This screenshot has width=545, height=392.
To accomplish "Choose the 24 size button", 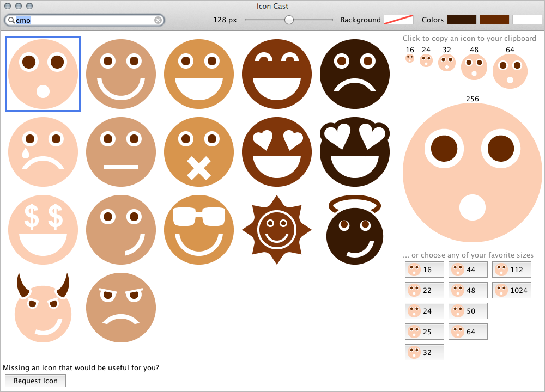I will coord(425,311).
